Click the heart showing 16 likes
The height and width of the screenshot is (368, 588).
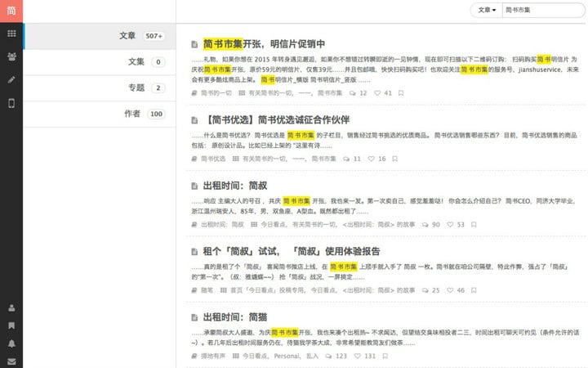(x=372, y=159)
